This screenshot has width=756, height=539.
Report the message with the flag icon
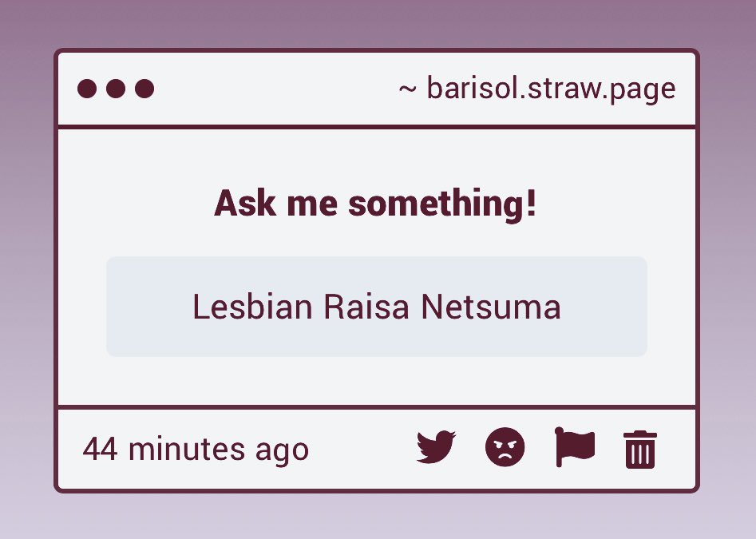click(x=575, y=447)
